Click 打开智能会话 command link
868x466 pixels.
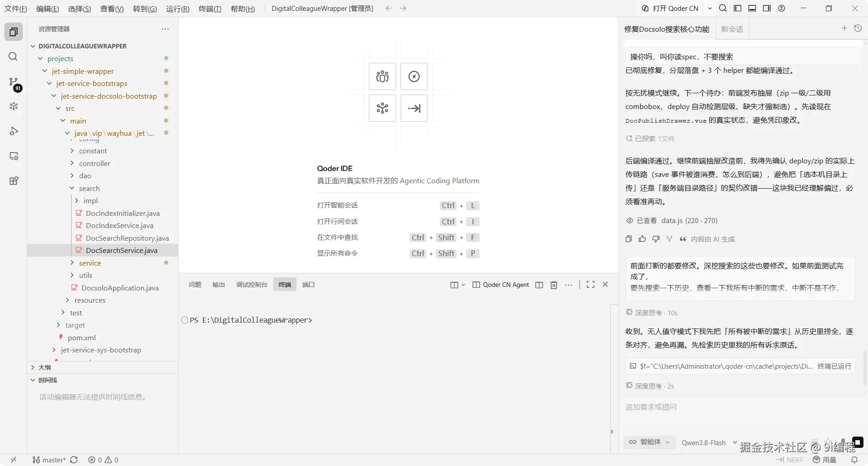[x=337, y=205]
